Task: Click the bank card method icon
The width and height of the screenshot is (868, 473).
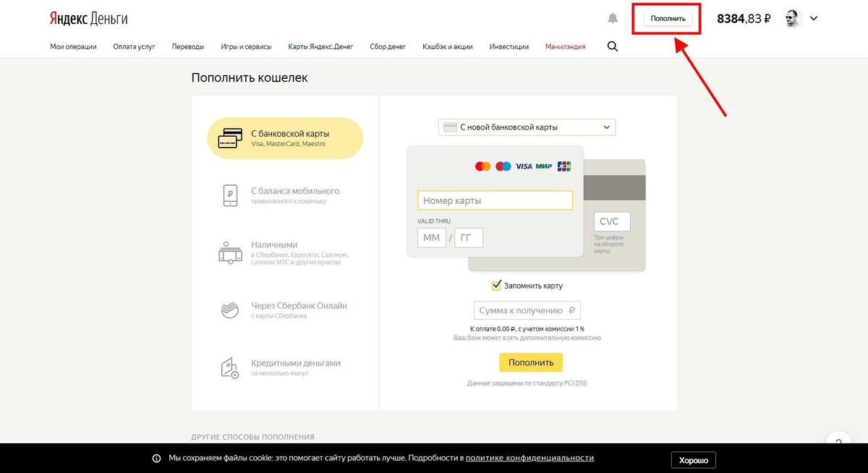Action: pyautogui.click(x=230, y=138)
